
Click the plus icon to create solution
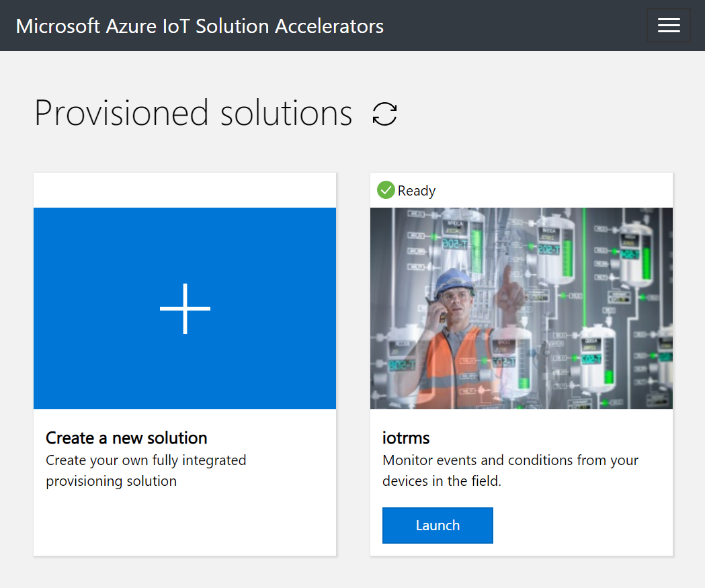point(185,308)
